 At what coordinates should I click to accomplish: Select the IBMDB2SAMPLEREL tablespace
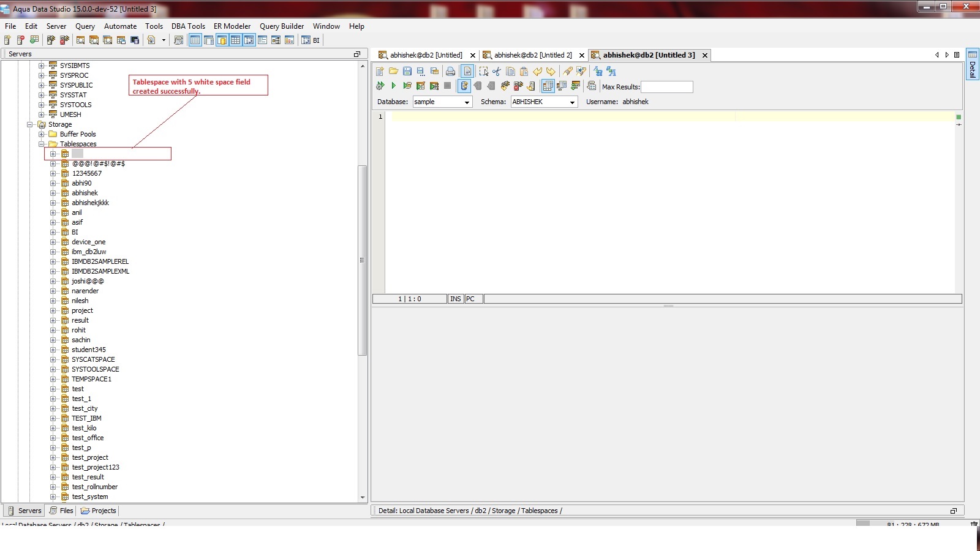point(100,262)
